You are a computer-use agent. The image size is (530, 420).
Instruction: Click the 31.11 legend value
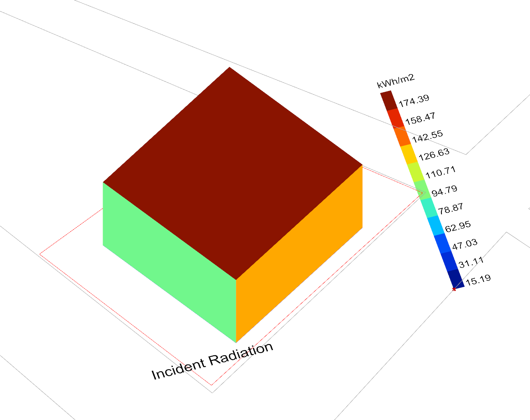pos(471,262)
